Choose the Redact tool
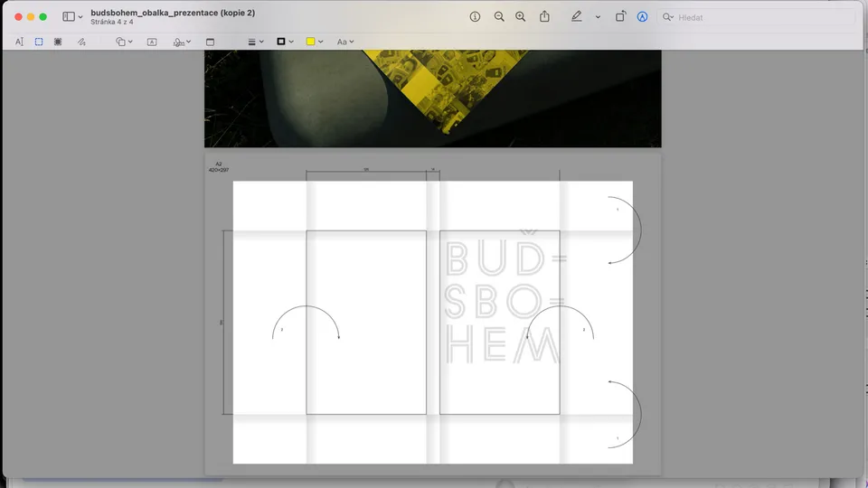868x488 pixels. tap(58, 42)
